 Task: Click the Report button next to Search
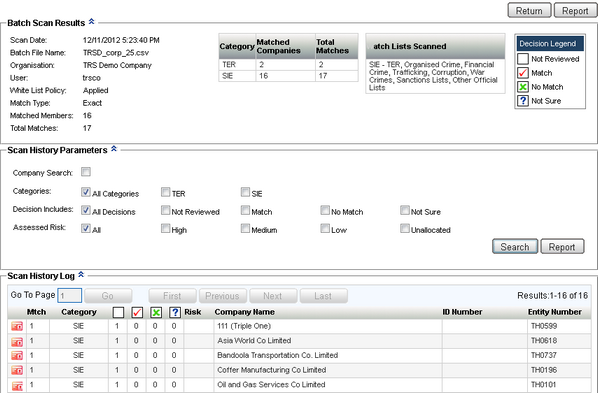(x=562, y=246)
